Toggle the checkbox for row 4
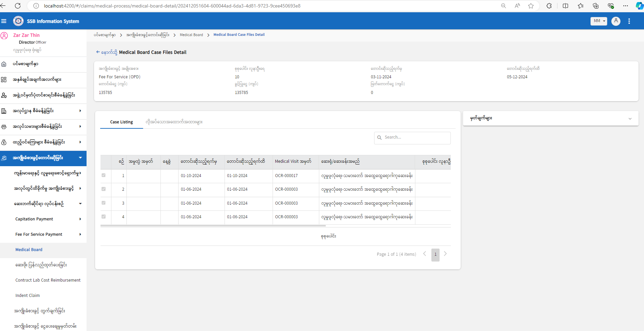The width and height of the screenshot is (644, 331). [x=104, y=217]
